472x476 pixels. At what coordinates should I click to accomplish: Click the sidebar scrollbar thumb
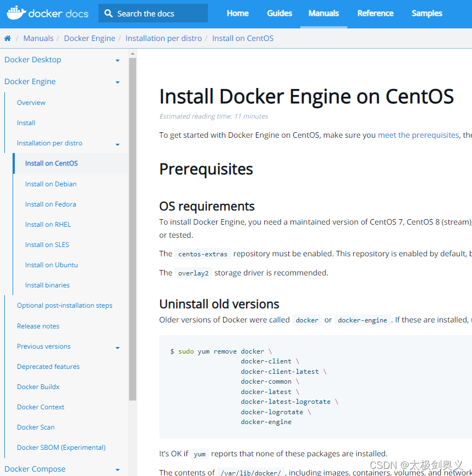click(132, 229)
